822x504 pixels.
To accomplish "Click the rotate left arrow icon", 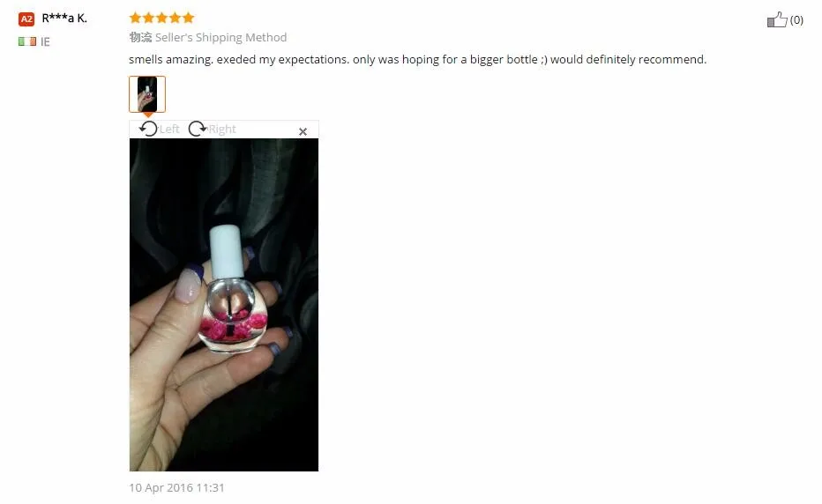I will coord(148,129).
